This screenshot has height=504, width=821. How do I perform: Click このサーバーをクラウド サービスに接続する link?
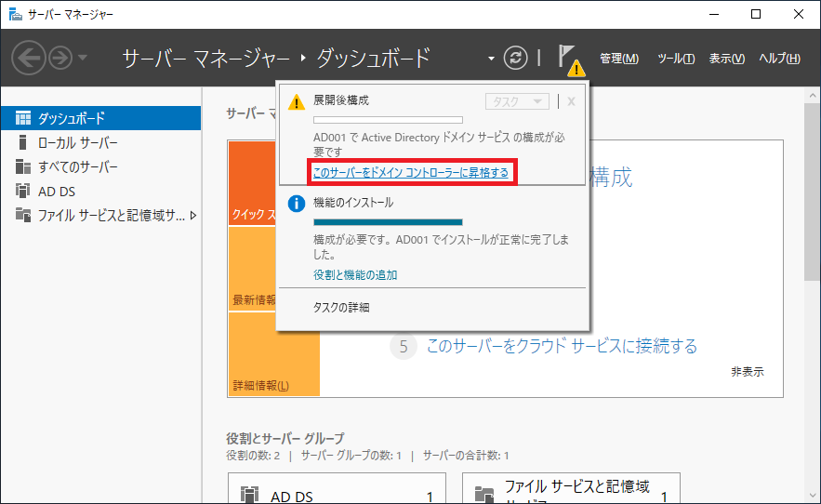(562, 346)
